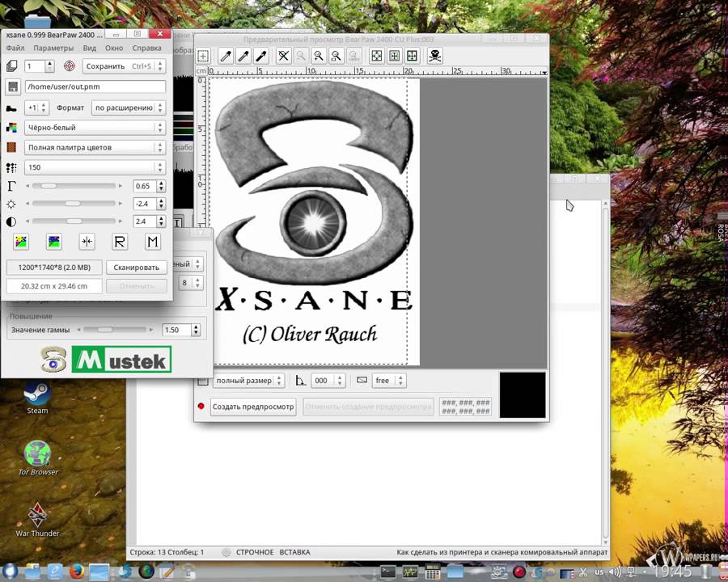Click the black color swatch in preview window
Image resolution: width=728 pixels, height=582 pixels.
click(523, 395)
